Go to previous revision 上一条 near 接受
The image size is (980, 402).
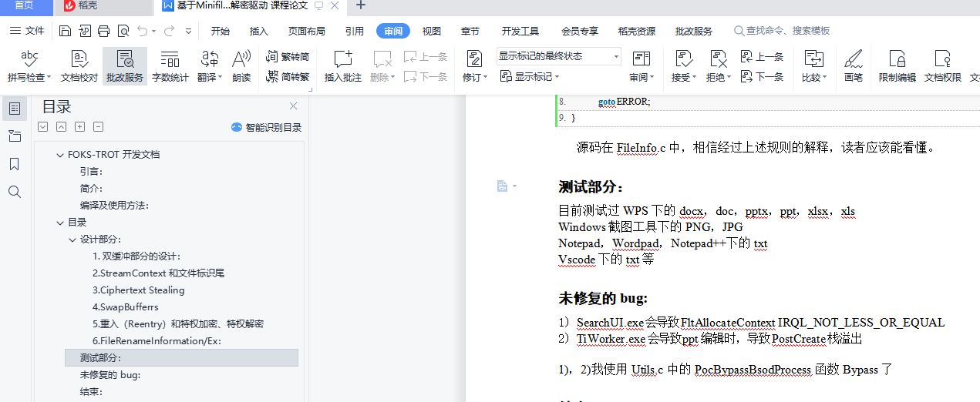point(762,56)
